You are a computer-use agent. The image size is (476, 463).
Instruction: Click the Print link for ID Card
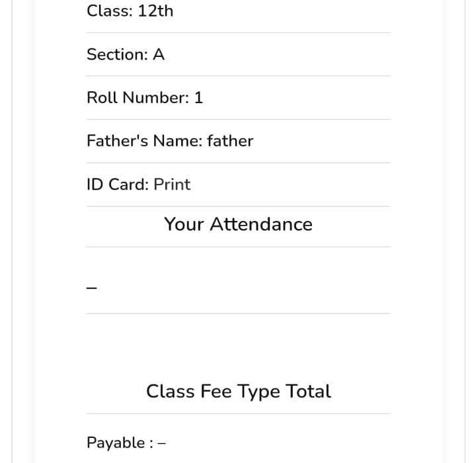[x=172, y=185]
